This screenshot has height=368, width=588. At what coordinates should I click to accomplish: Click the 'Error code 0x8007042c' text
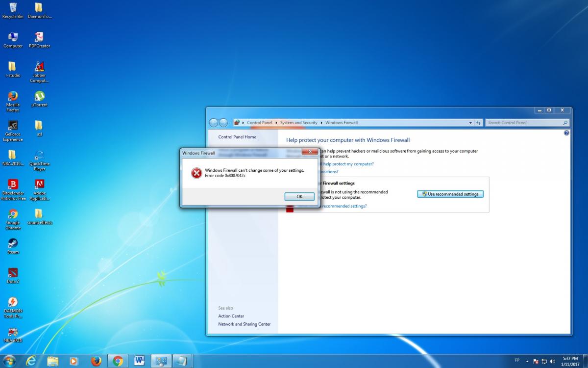[225, 176]
